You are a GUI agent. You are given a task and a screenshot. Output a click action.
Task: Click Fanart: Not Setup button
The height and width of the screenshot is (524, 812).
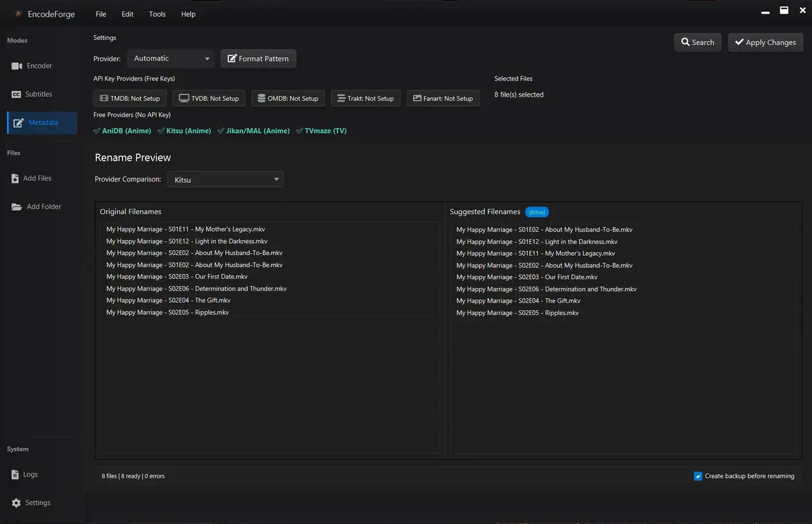(443, 98)
